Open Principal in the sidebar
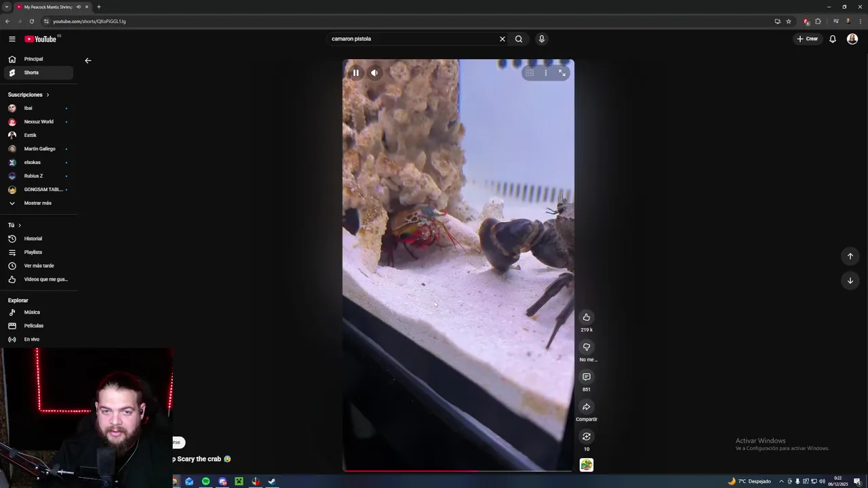Viewport: 868px width, 488px height. [38, 59]
